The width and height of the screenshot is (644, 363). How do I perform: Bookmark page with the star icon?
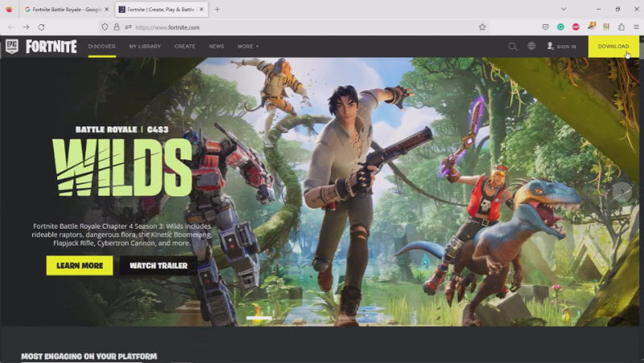482,27
